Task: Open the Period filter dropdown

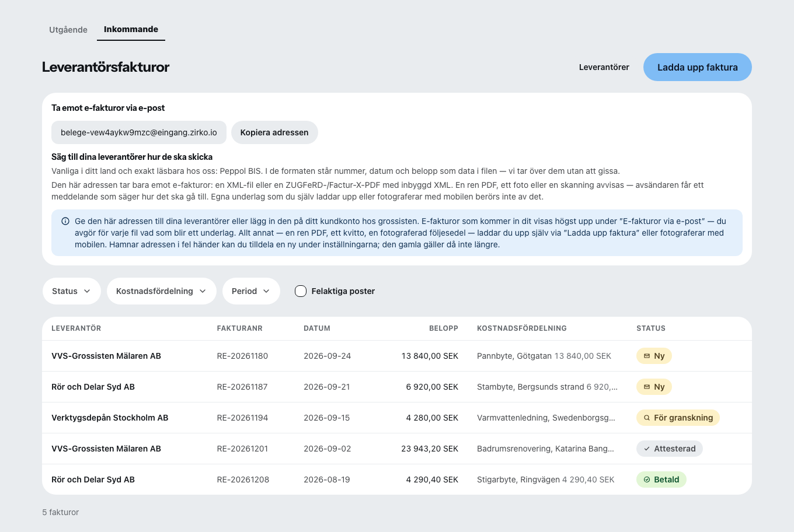Action: (x=251, y=291)
